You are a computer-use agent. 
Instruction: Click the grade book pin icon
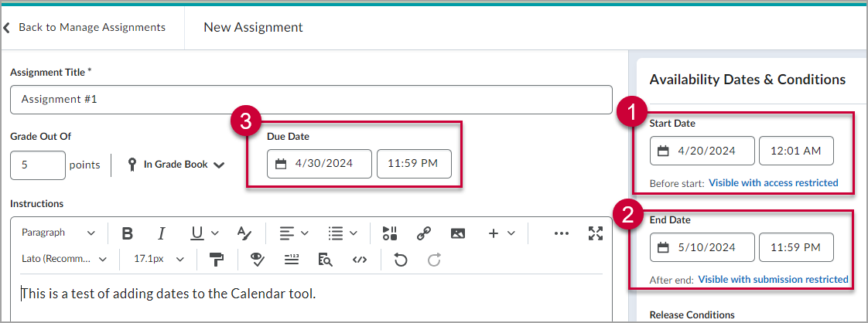coord(132,165)
